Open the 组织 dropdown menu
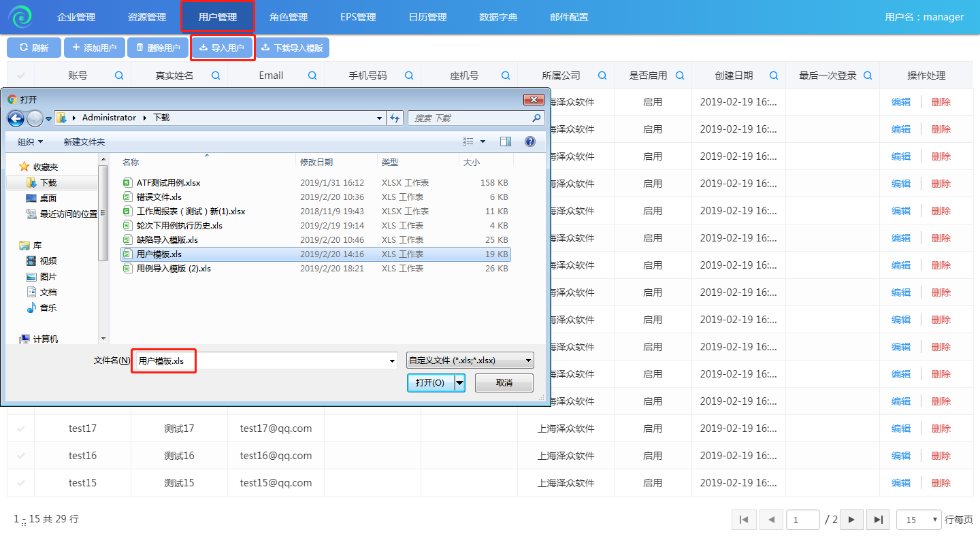 coord(30,141)
